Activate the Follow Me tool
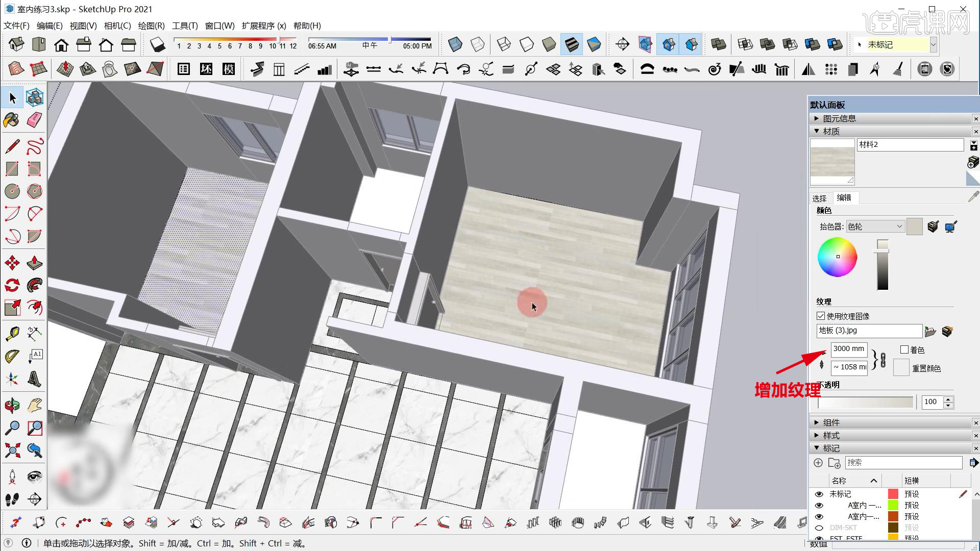This screenshot has height=551, width=980. coord(34,285)
